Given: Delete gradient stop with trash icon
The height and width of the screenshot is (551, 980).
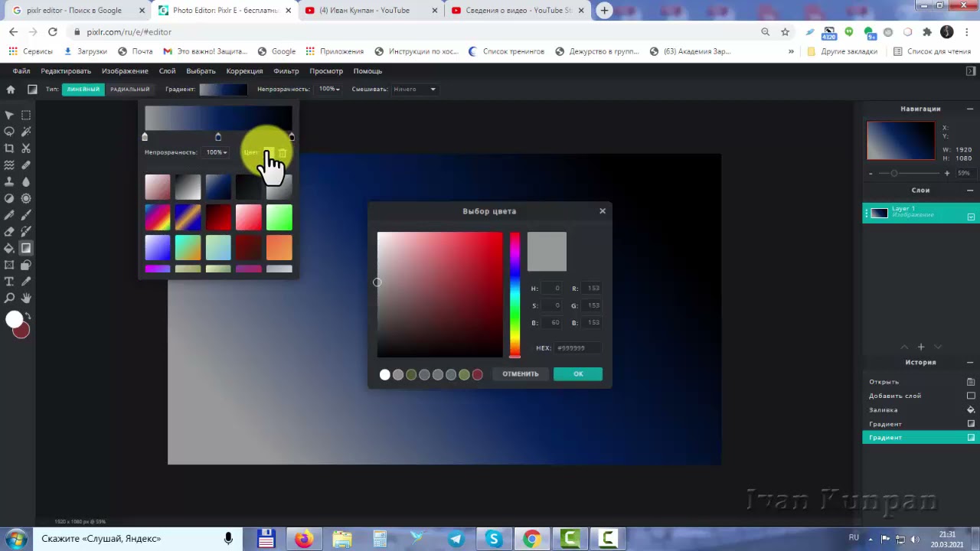Looking at the screenshot, I should click(283, 153).
